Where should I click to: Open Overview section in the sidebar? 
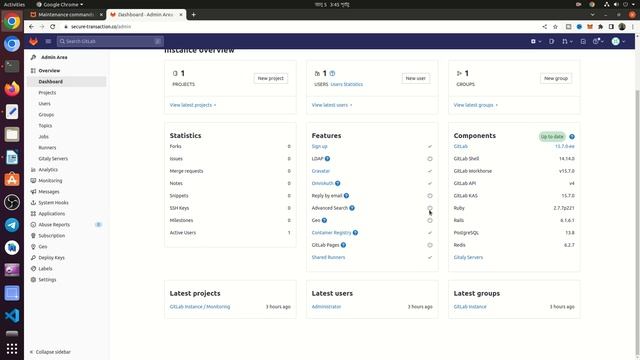pos(49,71)
